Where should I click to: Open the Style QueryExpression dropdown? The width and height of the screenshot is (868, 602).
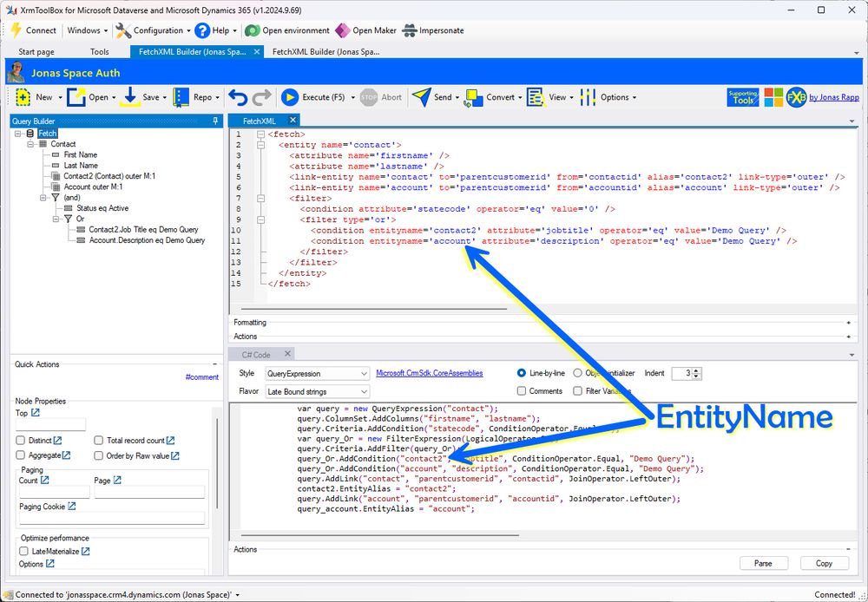[317, 374]
